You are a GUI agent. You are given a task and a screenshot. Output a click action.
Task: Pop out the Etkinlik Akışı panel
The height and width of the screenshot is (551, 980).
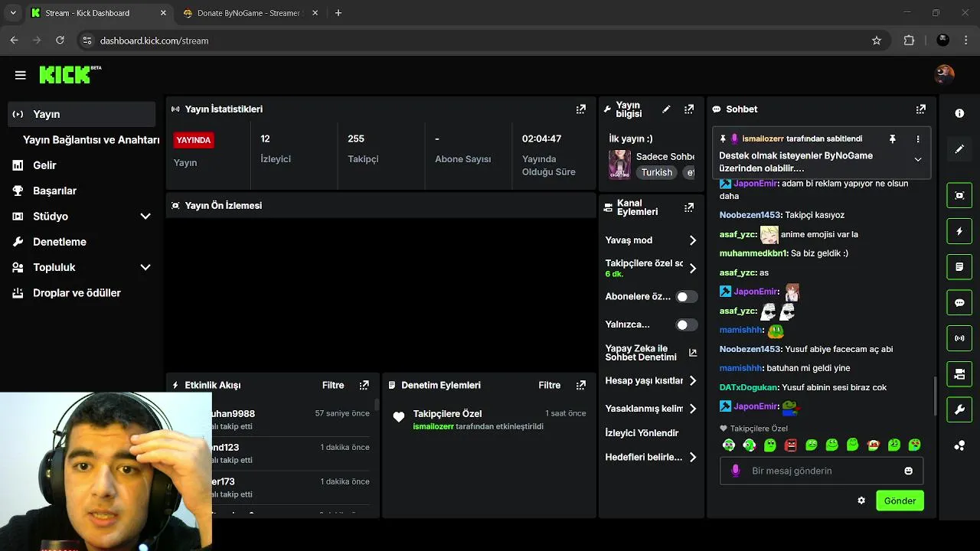pyautogui.click(x=364, y=385)
